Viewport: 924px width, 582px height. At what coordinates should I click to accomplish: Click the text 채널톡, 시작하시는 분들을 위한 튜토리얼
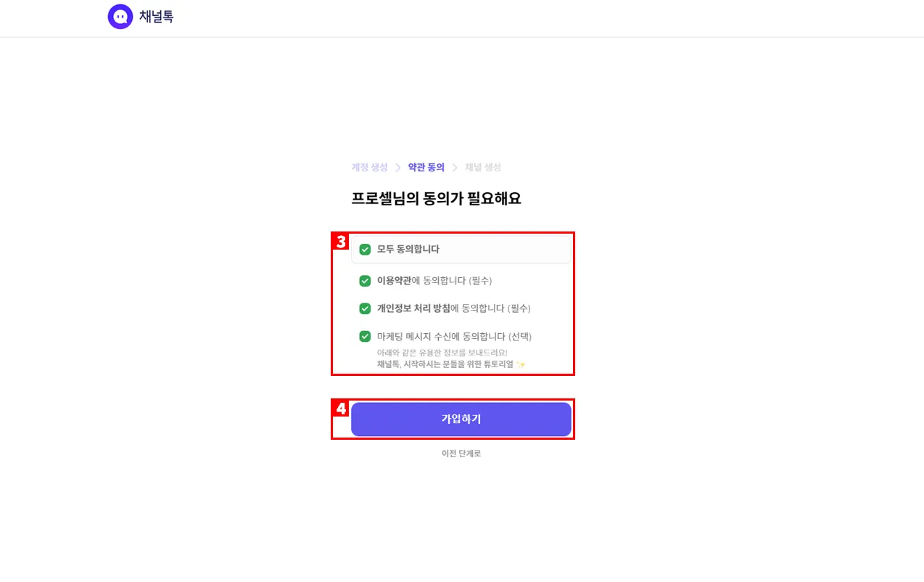pos(446,364)
